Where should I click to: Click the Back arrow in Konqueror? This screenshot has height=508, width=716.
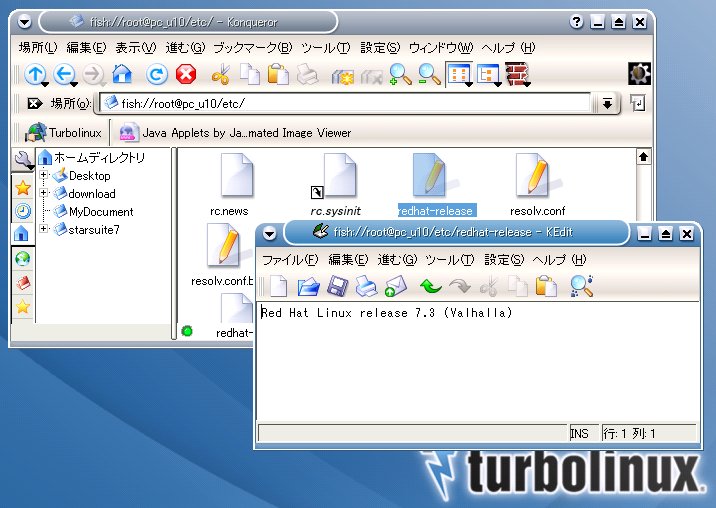point(63,74)
